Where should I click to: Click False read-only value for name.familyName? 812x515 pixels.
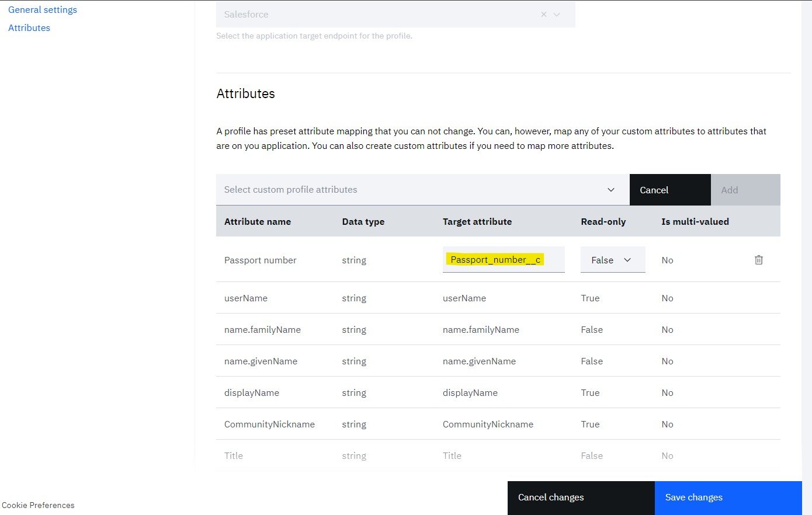point(592,330)
